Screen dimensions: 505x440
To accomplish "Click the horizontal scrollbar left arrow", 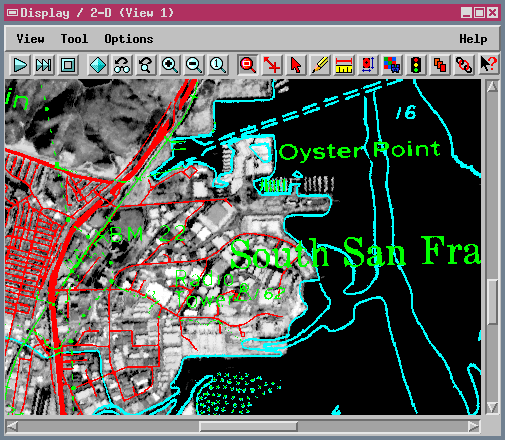I will [x=12, y=426].
